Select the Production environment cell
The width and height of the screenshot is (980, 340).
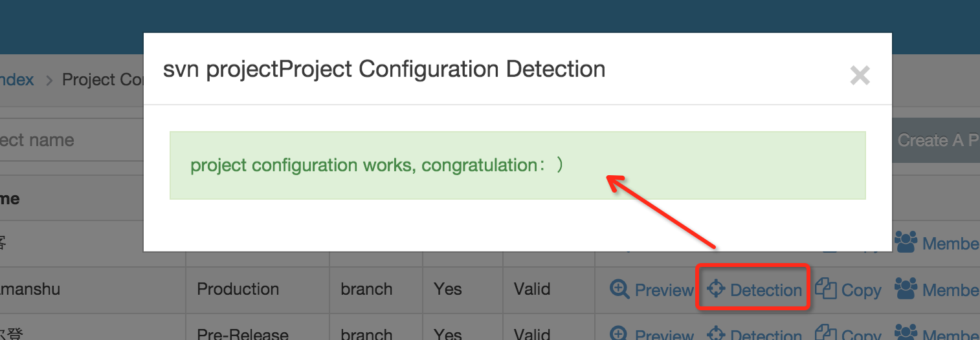[x=258, y=290]
